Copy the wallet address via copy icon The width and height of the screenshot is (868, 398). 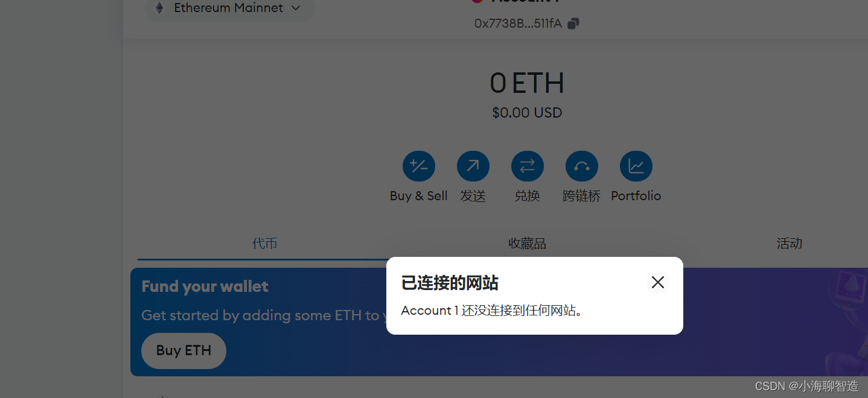573,24
